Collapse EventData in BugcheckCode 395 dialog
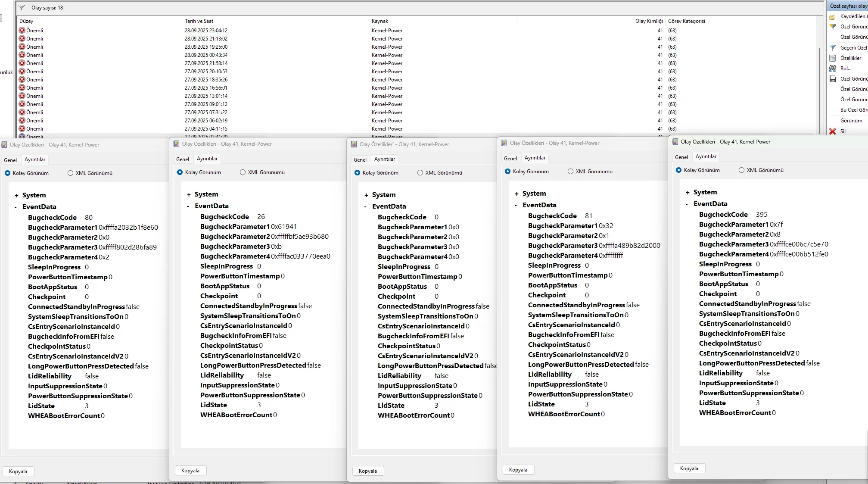Viewport: 868px width, 484px height. 687,204
